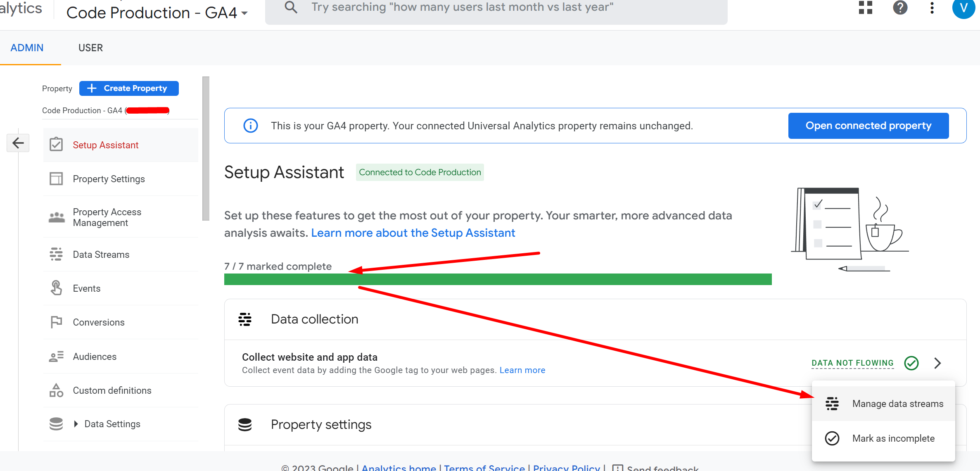Screen dimensions: 980x471
Task: Click the Data Settings database icon
Action: (x=56, y=424)
